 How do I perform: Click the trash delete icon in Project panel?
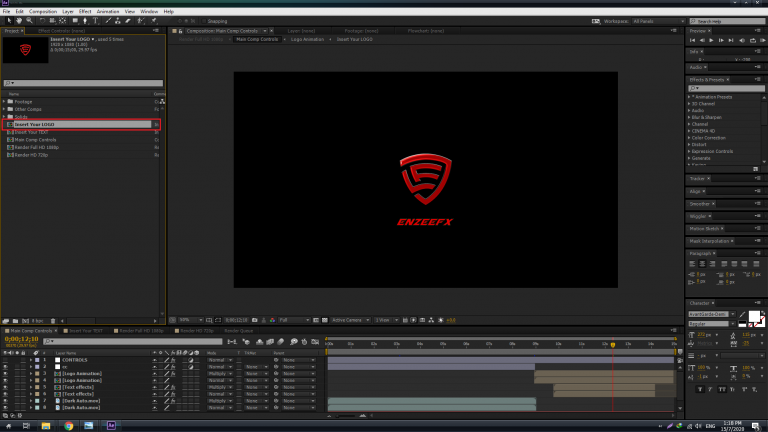click(53, 321)
